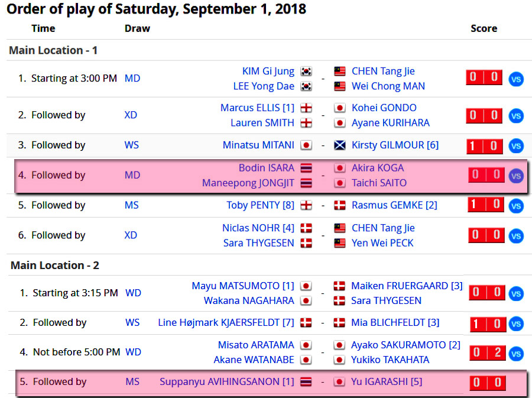Viewport: 532px width, 398px height.
Task: Open VS icon for Niclas NOHR match
Action: [x=516, y=236]
